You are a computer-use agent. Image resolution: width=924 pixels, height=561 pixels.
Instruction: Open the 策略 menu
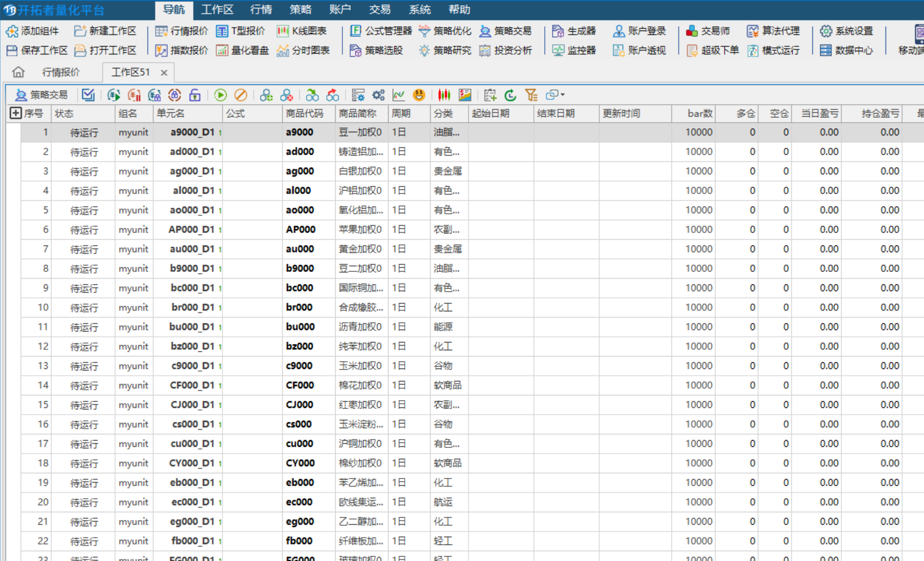point(300,9)
